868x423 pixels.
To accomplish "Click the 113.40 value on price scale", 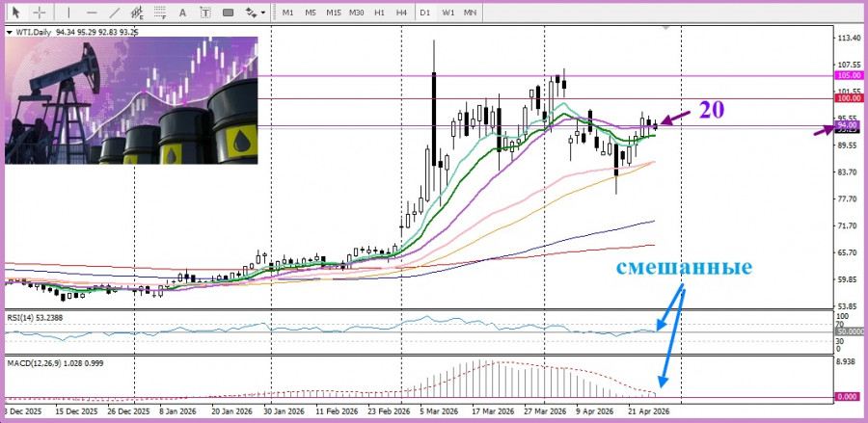I will pyautogui.click(x=849, y=39).
